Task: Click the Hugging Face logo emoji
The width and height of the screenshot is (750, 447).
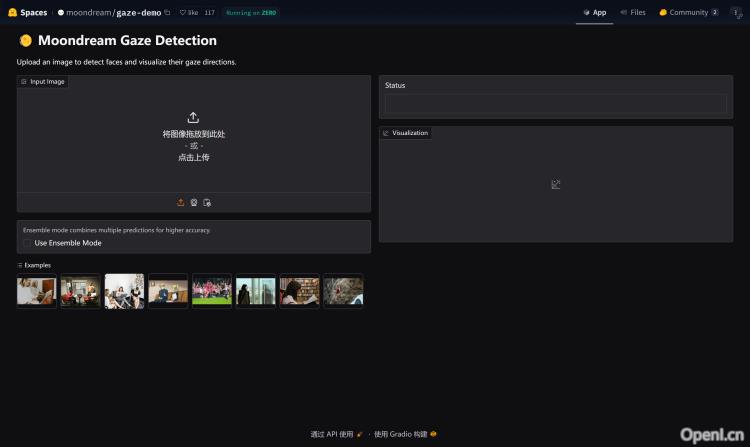Action: [12, 12]
